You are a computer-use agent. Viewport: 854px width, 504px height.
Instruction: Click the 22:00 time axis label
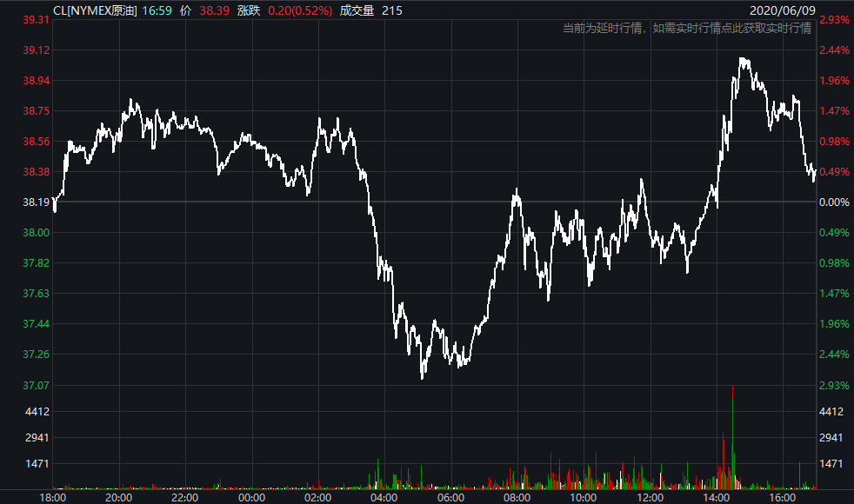[x=185, y=497]
